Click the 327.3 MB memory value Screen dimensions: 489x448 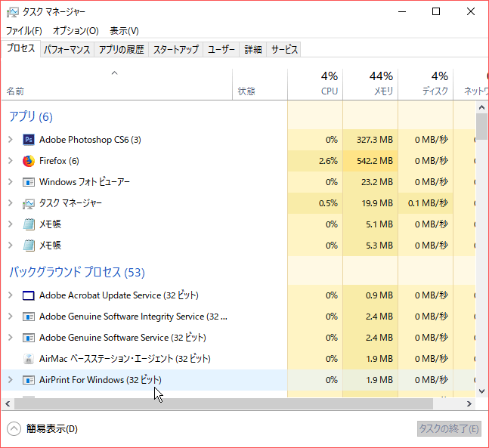point(375,140)
